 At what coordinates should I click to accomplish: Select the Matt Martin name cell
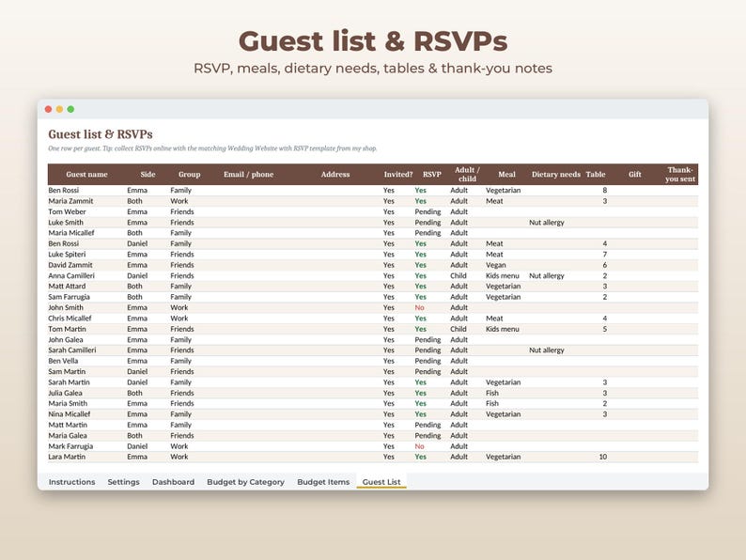(x=68, y=425)
